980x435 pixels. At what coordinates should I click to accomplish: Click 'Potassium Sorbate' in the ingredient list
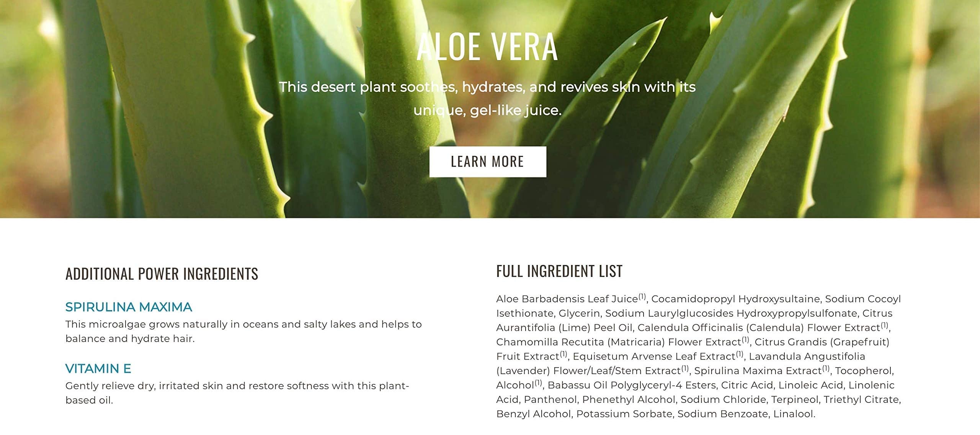click(624, 414)
